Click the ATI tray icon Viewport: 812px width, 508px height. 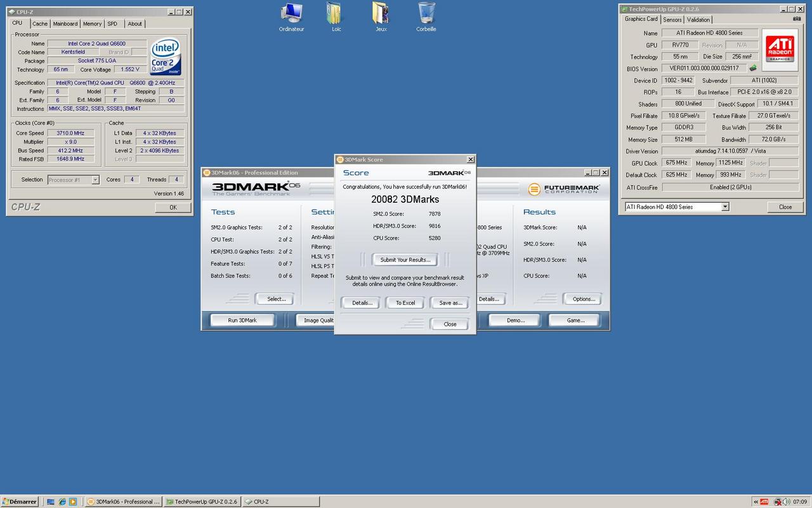tap(764, 502)
